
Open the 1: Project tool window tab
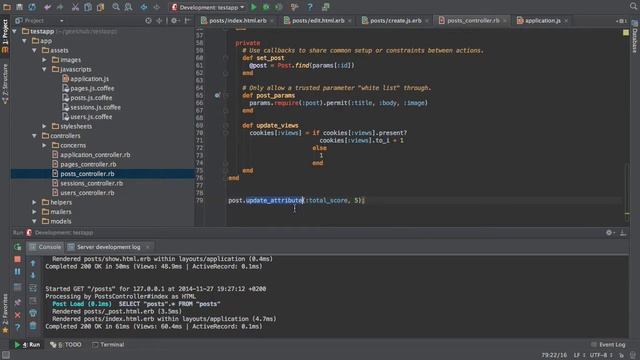point(5,36)
